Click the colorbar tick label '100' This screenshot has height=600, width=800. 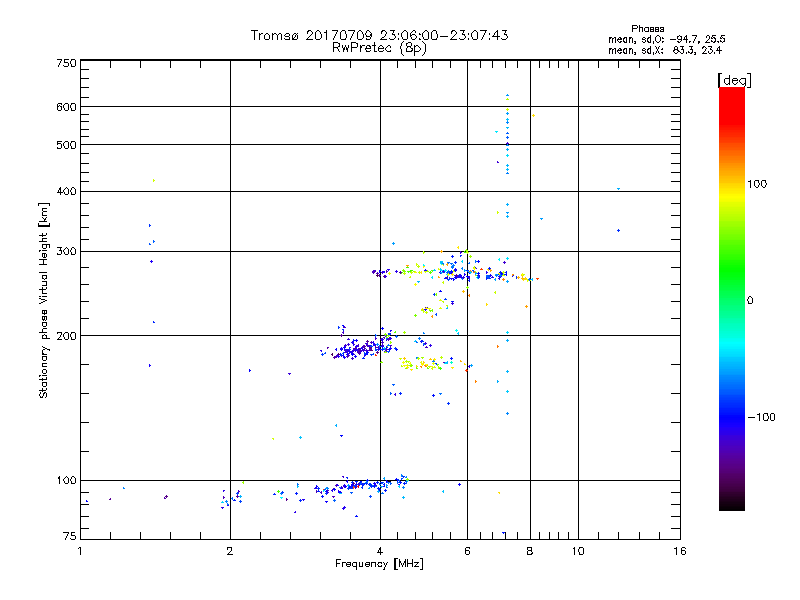point(757,184)
